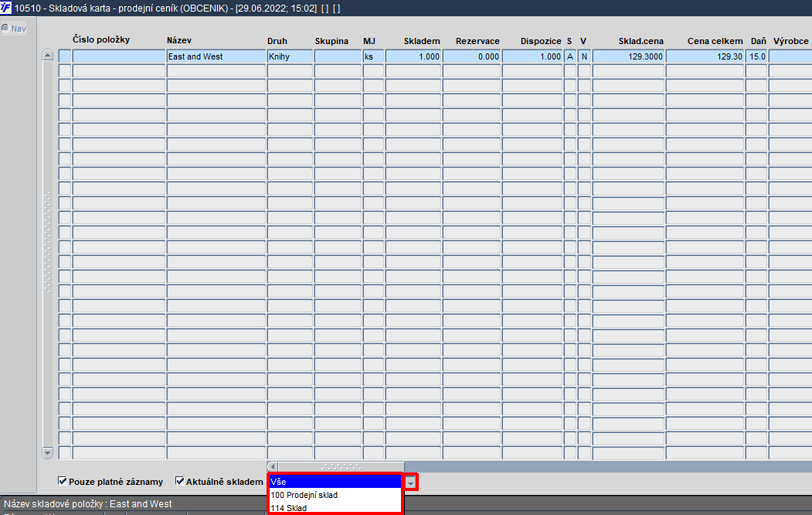Click the S column cell with A

(570, 56)
